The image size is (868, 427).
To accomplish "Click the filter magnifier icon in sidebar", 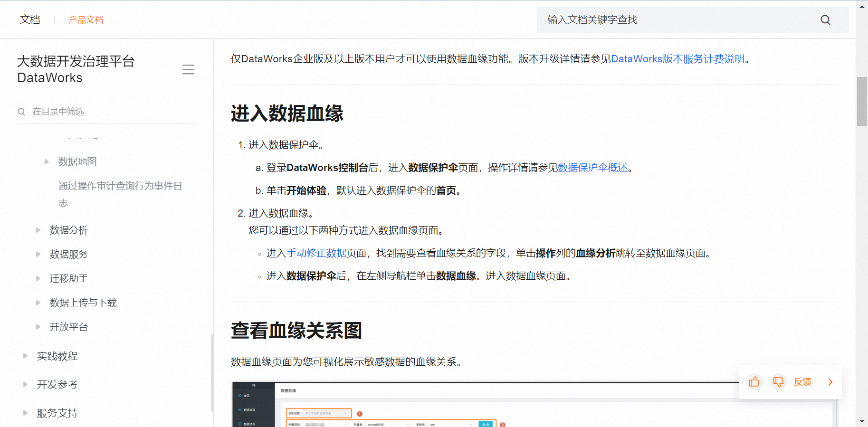I will 21,112.
